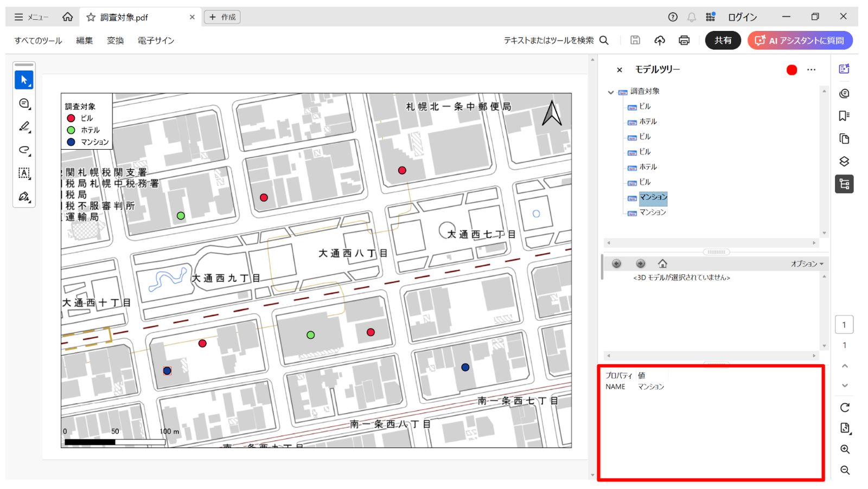This screenshot has height=489, width=868.
Task: Click the home view icon in model panel
Action: (662, 263)
